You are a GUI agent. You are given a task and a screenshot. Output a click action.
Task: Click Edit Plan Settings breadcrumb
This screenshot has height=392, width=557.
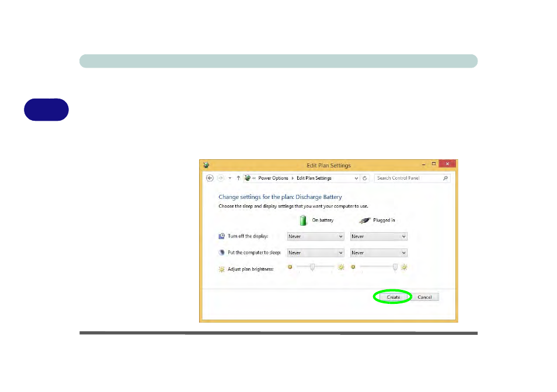(x=314, y=178)
